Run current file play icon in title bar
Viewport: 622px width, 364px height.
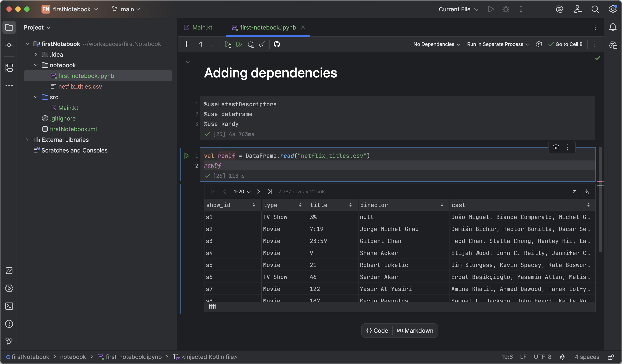click(x=491, y=9)
